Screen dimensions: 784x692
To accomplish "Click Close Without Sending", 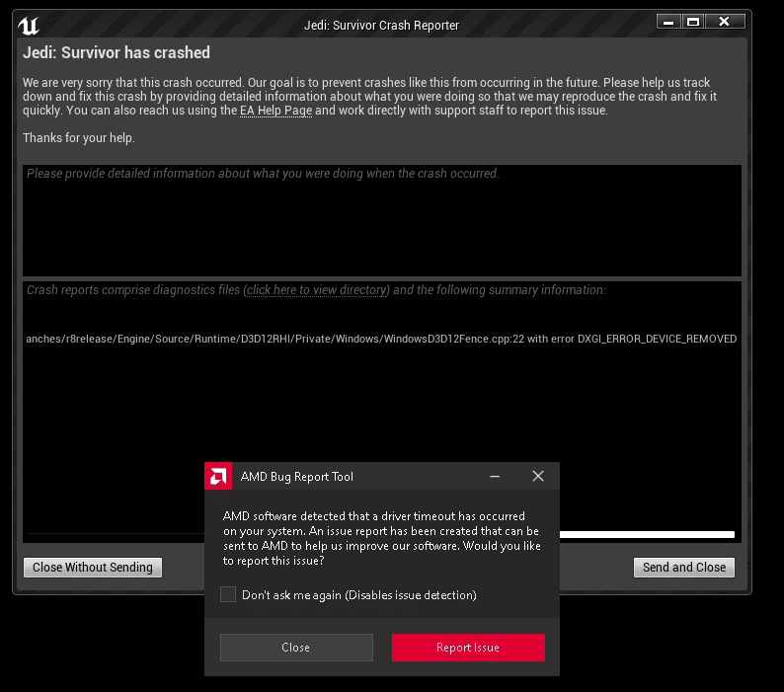I will (x=93, y=568).
